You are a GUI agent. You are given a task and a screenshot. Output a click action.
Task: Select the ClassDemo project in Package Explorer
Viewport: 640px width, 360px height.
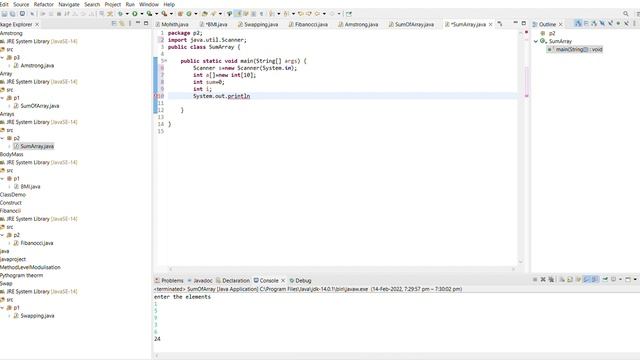13,195
